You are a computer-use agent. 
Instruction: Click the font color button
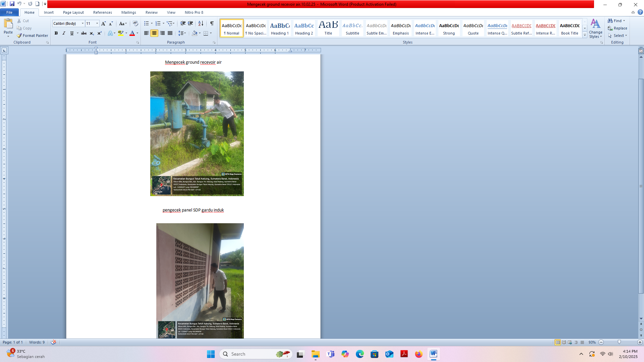[x=132, y=33]
